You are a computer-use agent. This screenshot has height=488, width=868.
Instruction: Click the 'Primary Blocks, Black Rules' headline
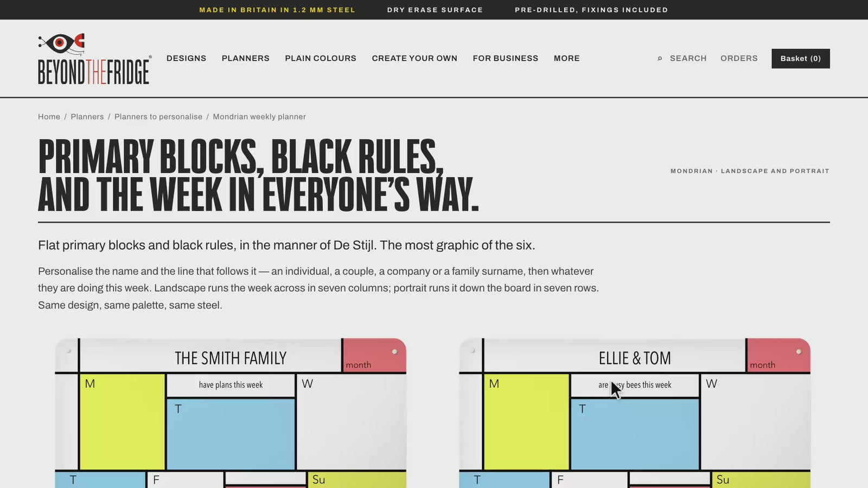(259, 175)
